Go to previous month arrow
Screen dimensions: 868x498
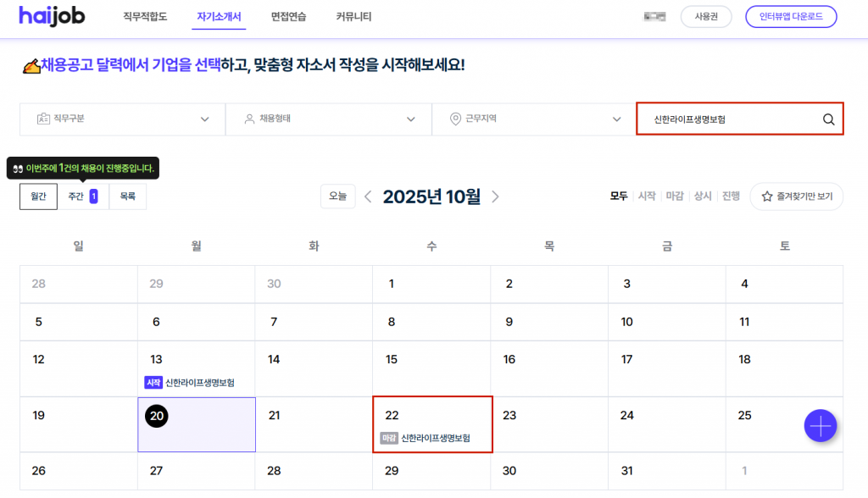pyautogui.click(x=368, y=196)
